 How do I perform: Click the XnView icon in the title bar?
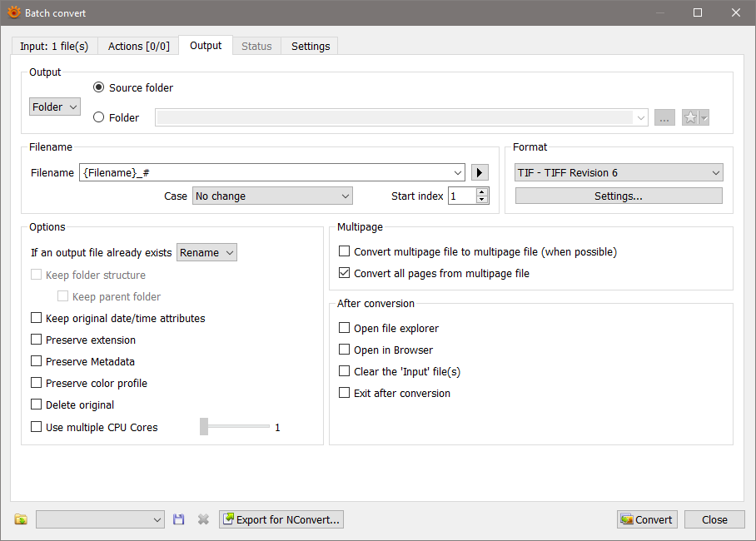13,12
